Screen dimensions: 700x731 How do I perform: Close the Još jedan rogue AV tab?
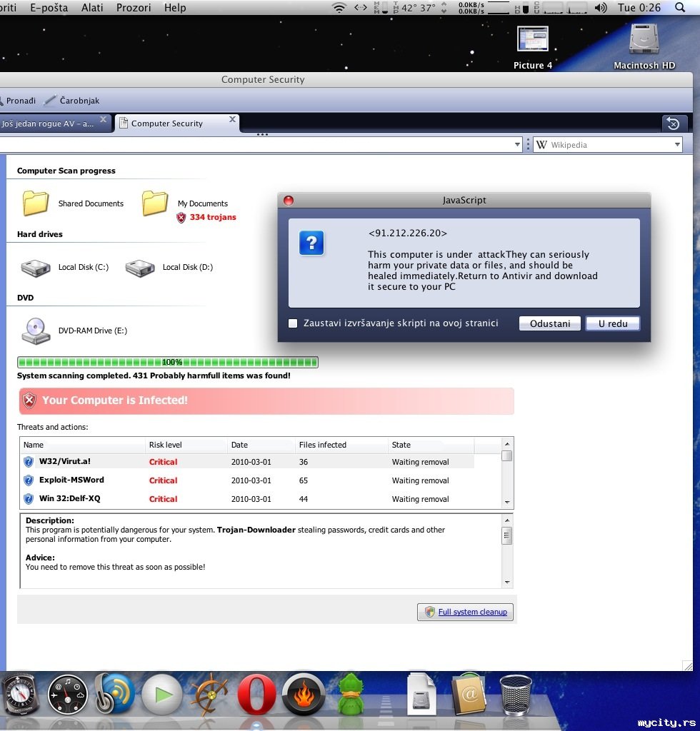point(103,119)
